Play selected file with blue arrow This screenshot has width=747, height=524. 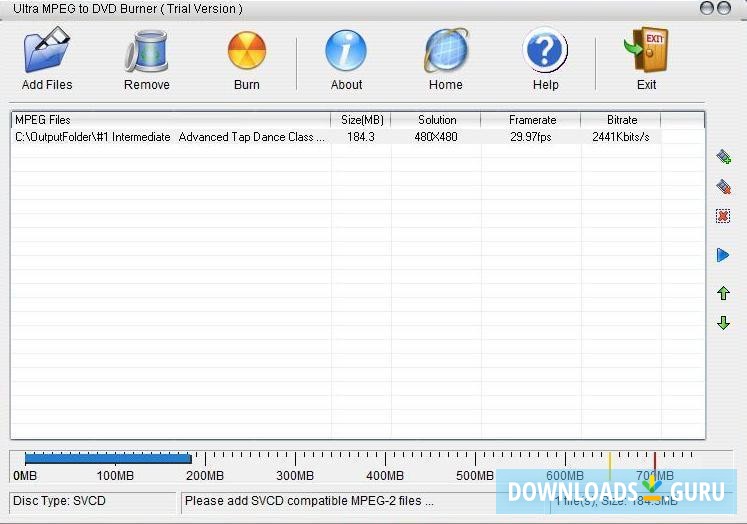point(723,255)
